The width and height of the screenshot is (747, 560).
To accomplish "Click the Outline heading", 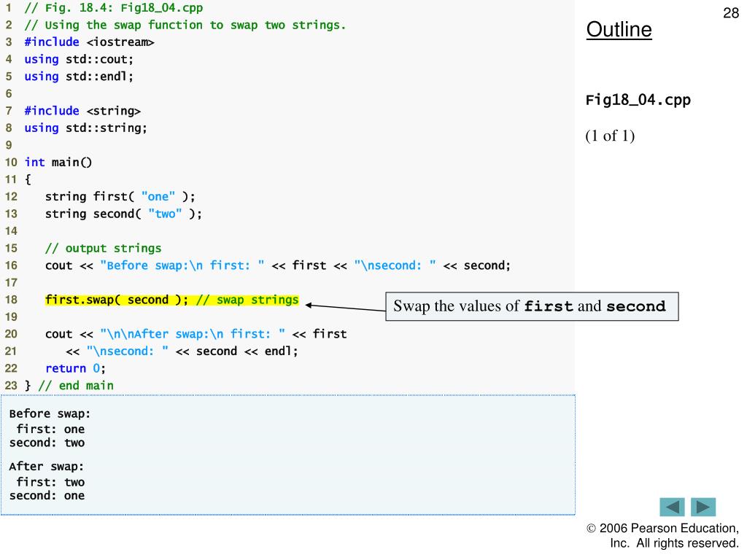I will pos(619,31).
